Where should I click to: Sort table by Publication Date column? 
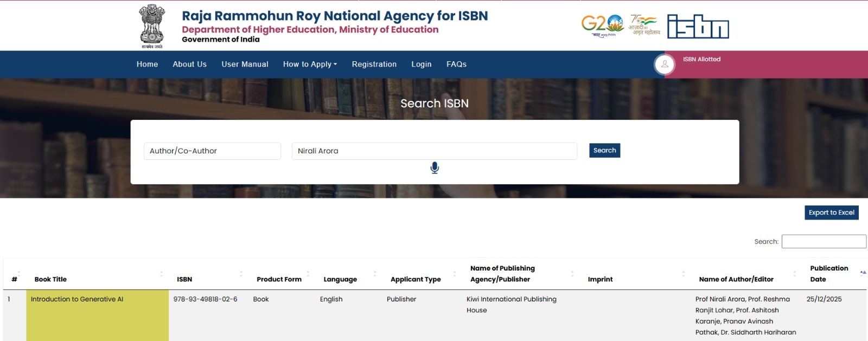click(x=829, y=274)
